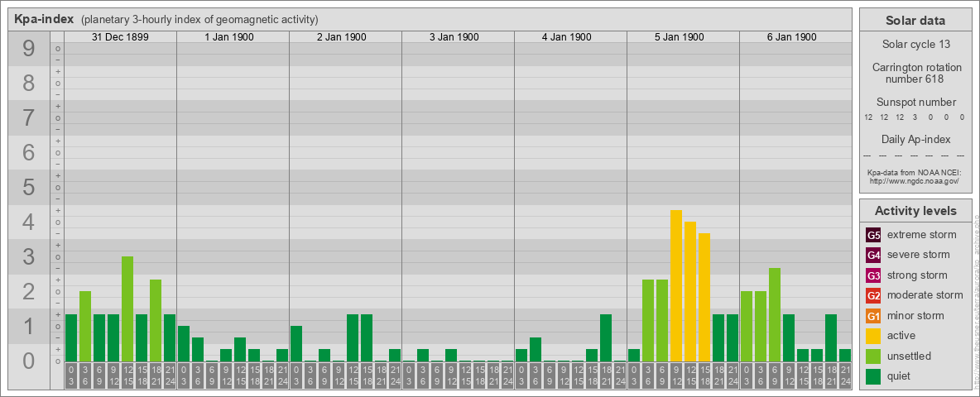The width and height of the screenshot is (980, 397).
Task: Click the tallest yellow bar on 5 Jan 1900
Action: [x=676, y=286]
